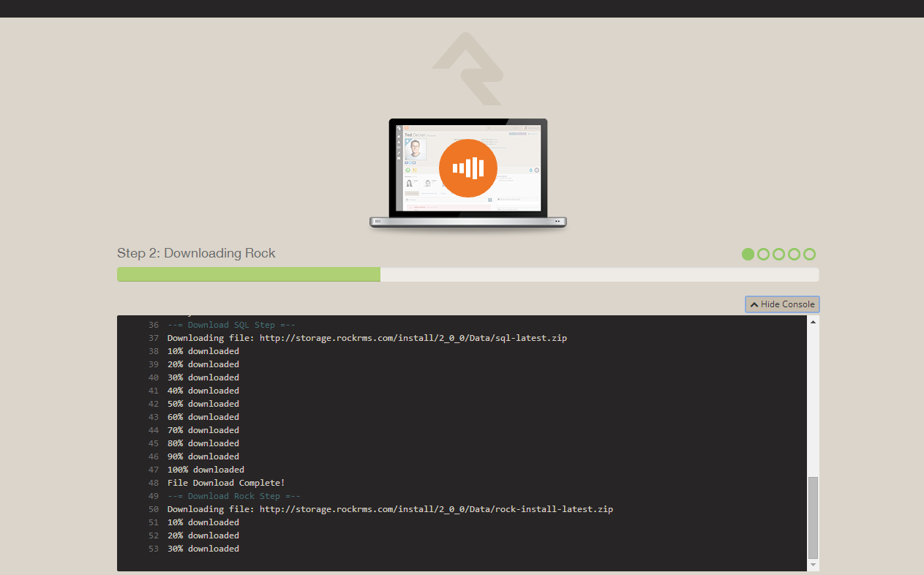Click the "Step 2: Downloading Rock" heading
This screenshot has height=575, width=924.
[196, 253]
